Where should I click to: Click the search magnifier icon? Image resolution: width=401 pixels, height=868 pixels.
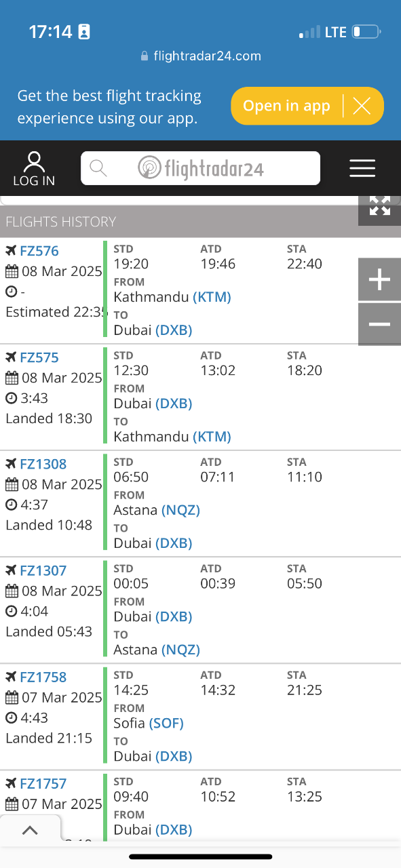[x=99, y=167]
